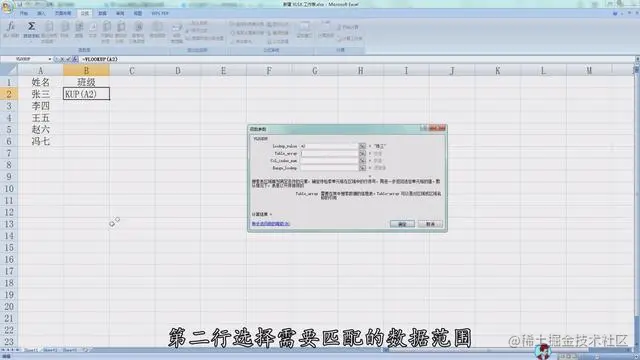Select row header 17

click(x=9, y=271)
